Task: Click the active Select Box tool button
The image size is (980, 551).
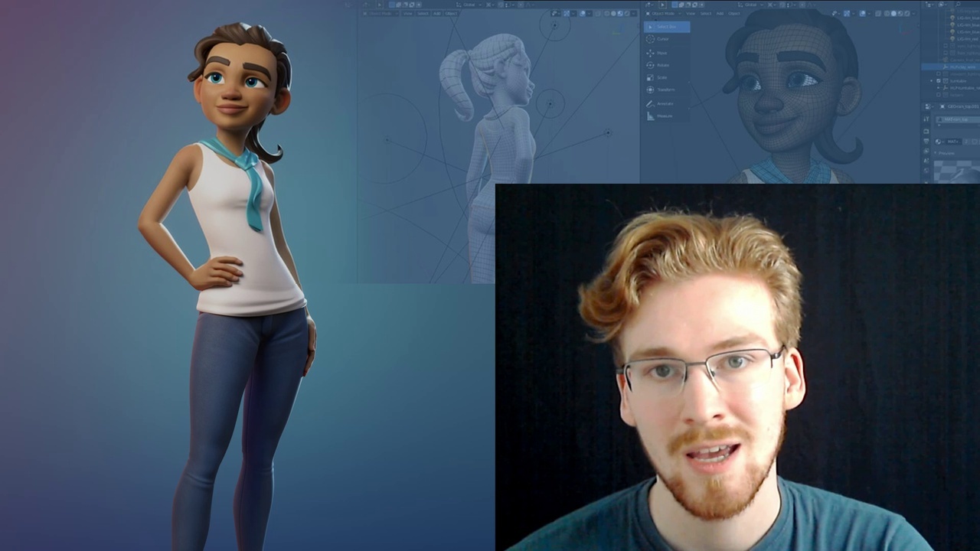Action: coord(663,27)
